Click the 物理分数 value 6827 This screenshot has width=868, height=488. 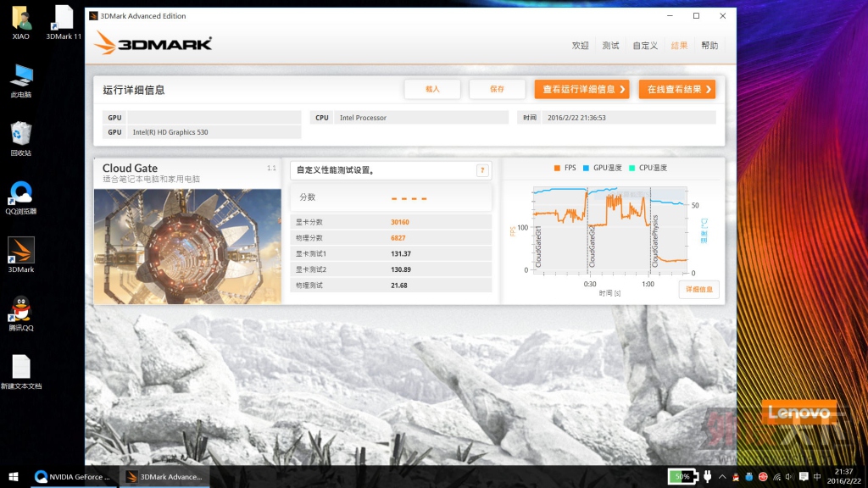398,238
